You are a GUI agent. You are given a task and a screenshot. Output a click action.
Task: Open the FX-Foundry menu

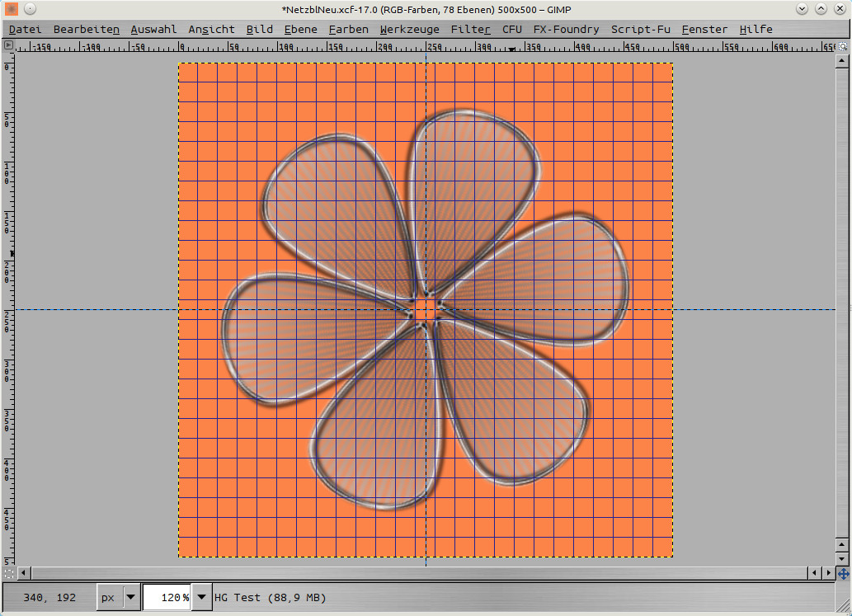[566, 29]
